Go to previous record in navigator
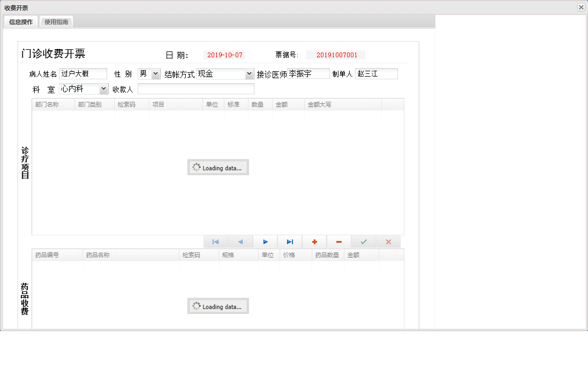 pos(240,242)
